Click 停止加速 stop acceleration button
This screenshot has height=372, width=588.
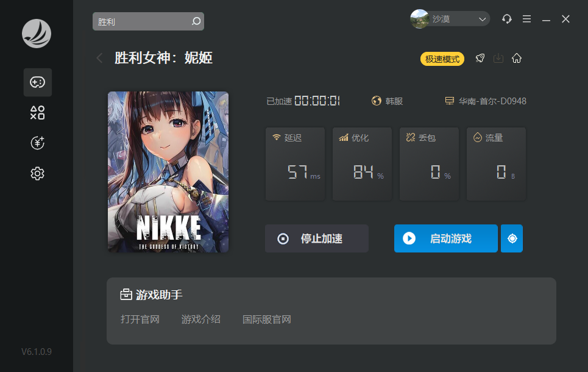(316, 238)
